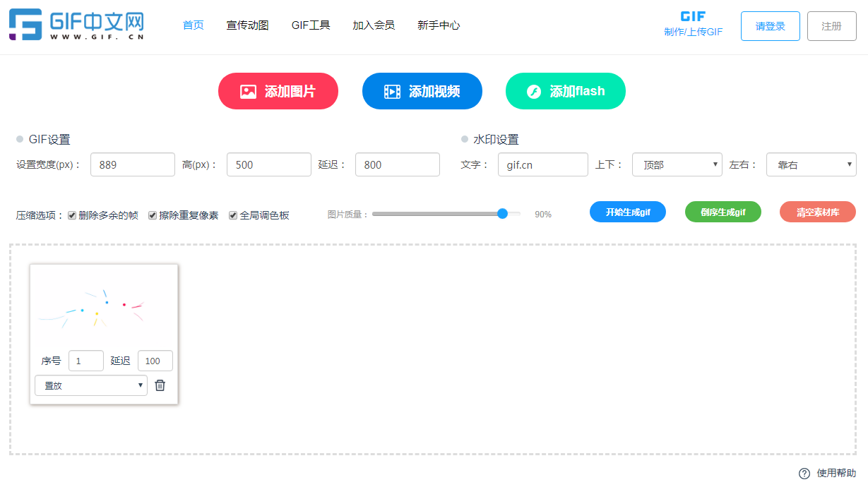Toggle 擦除重复像素 checkbox

pyautogui.click(x=153, y=215)
